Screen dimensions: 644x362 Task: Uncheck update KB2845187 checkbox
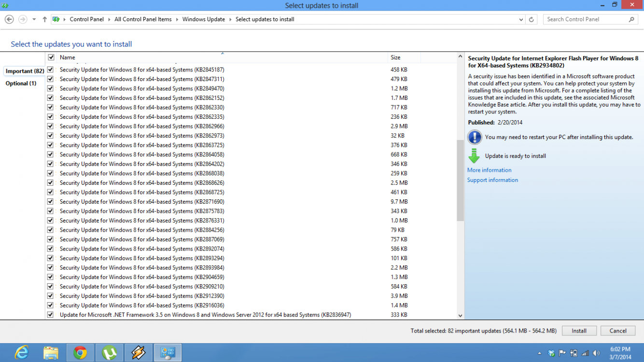51,70
